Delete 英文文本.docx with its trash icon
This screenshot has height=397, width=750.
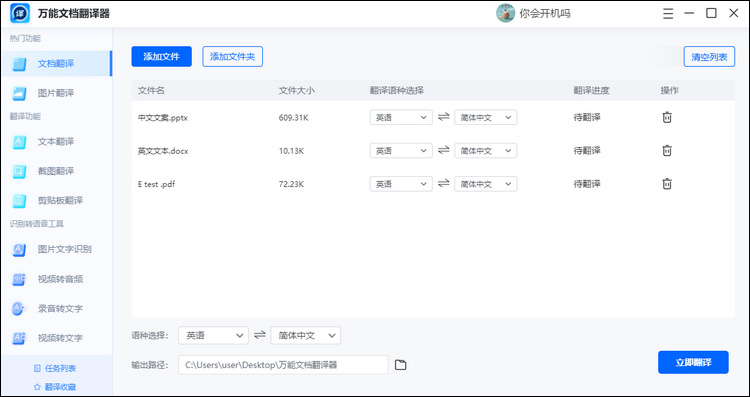point(667,151)
